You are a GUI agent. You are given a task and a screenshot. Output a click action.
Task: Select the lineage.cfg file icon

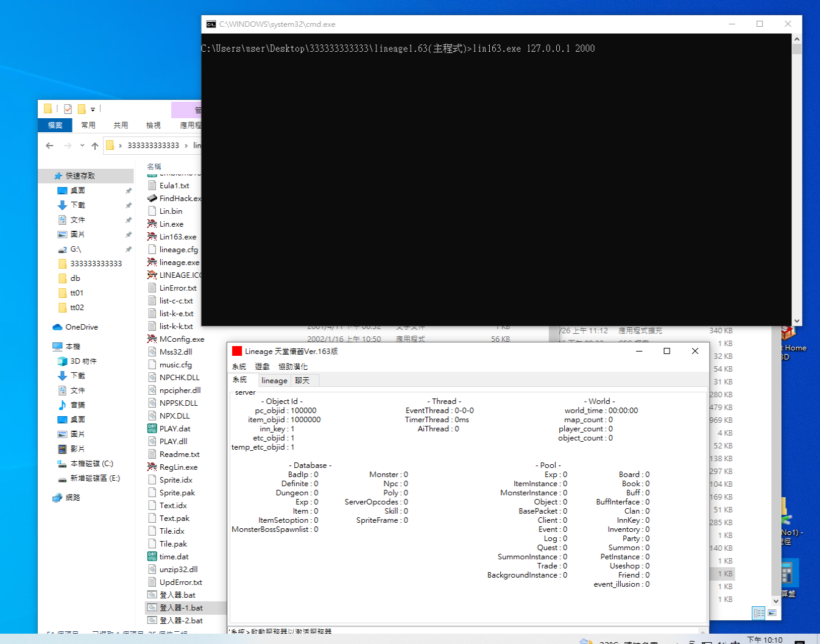coord(152,249)
